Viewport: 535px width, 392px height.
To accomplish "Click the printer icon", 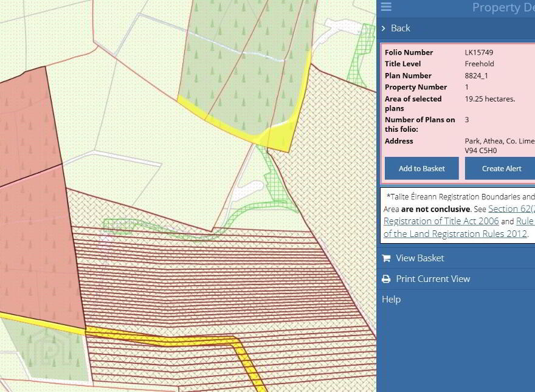I will click(386, 279).
